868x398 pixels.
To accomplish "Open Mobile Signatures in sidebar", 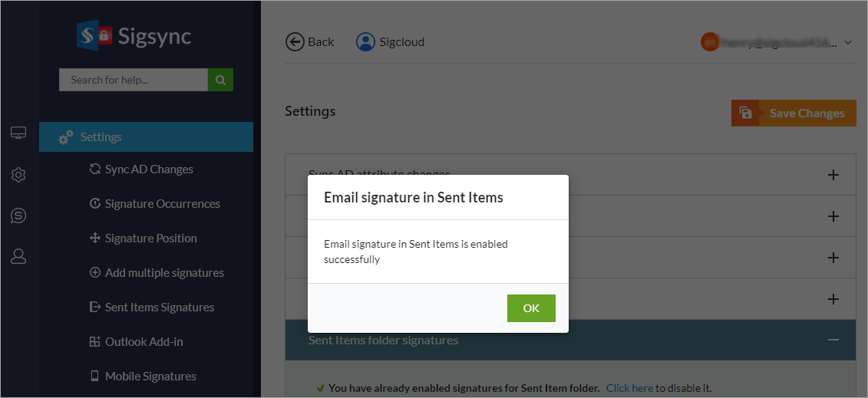I will tap(150, 377).
